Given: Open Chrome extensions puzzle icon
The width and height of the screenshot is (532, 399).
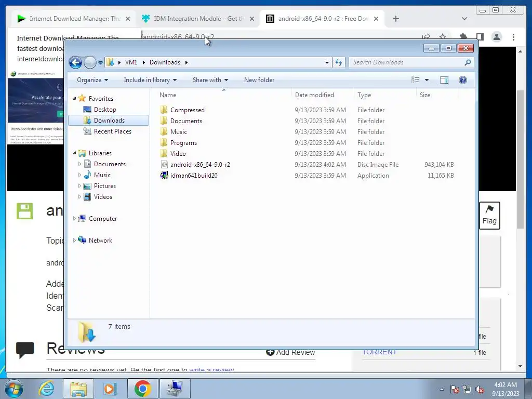Looking at the screenshot, I should 463,37.
